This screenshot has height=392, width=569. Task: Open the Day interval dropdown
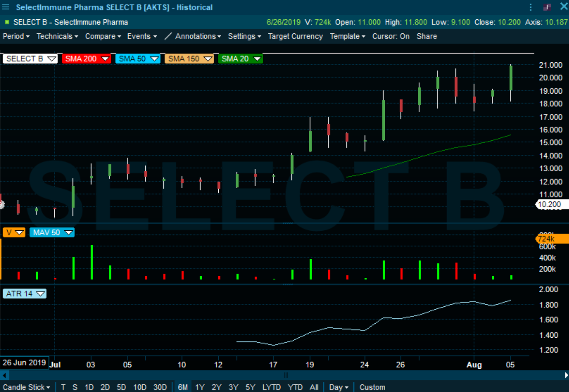pos(339,387)
